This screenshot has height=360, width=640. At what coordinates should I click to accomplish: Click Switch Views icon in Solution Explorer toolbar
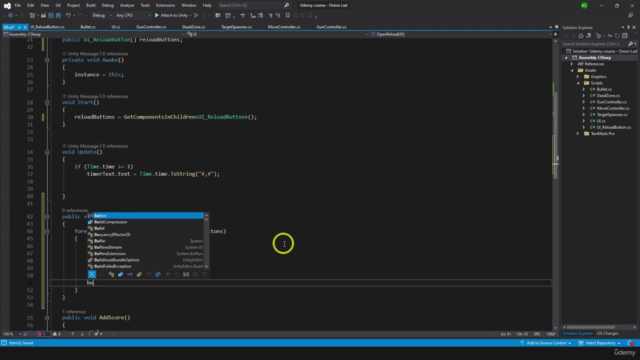[x=588, y=36]
